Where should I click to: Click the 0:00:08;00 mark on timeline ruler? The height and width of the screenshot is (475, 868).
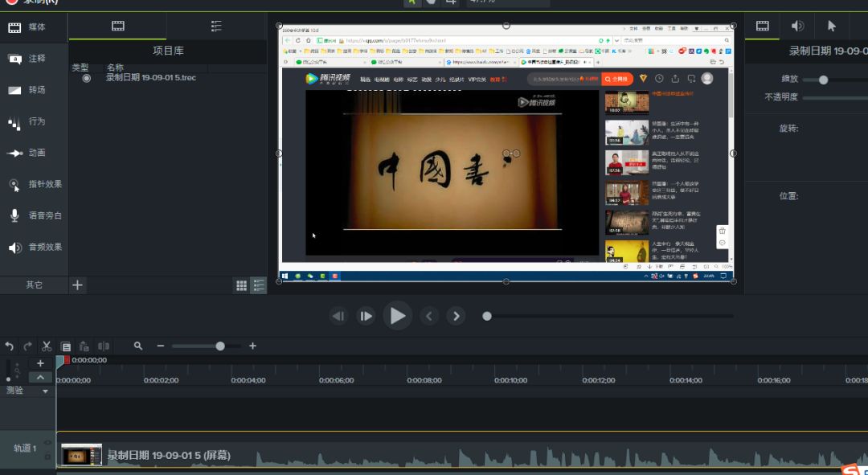pyautogui.click(x=424, y=380)
